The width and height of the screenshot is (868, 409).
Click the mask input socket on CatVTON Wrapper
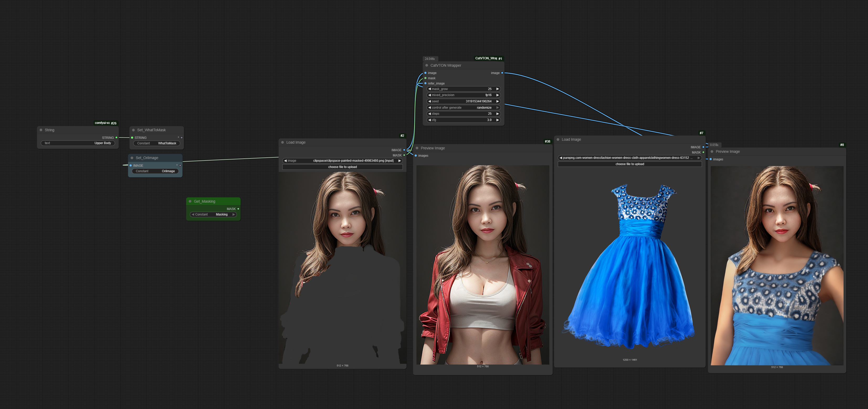click(425, 78)
